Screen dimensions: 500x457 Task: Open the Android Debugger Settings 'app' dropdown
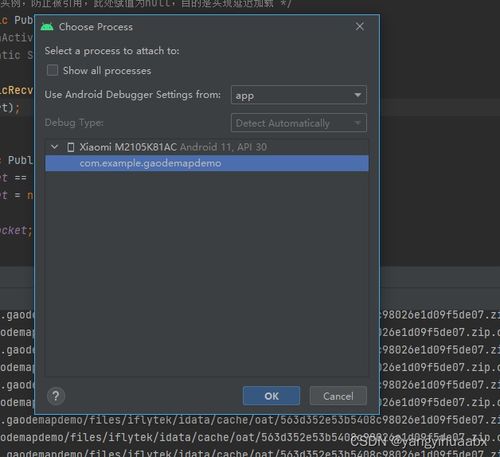point(299,95)
